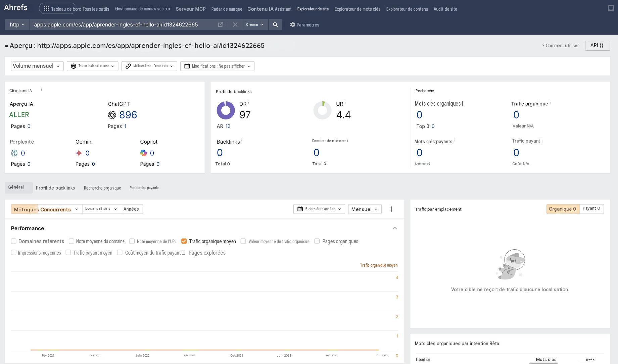Open Paramètres gear settings

304,25
